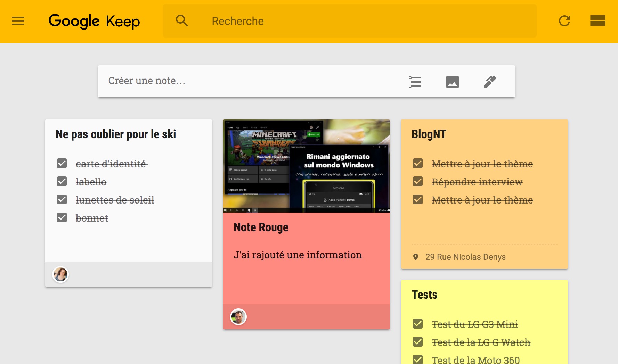This screenshot has height=364, width=618.
Task: Click the Recherche search field
Action: (x=348, y=21)
